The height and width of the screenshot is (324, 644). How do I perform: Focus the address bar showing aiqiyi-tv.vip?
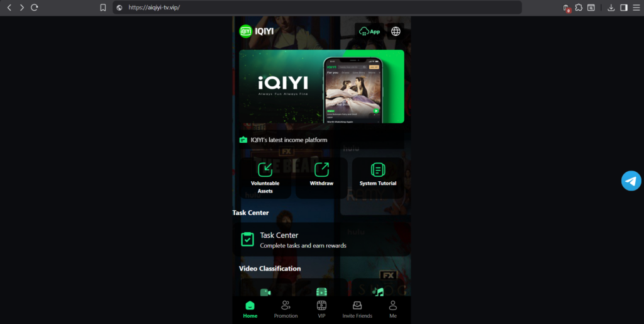[317, 8]
